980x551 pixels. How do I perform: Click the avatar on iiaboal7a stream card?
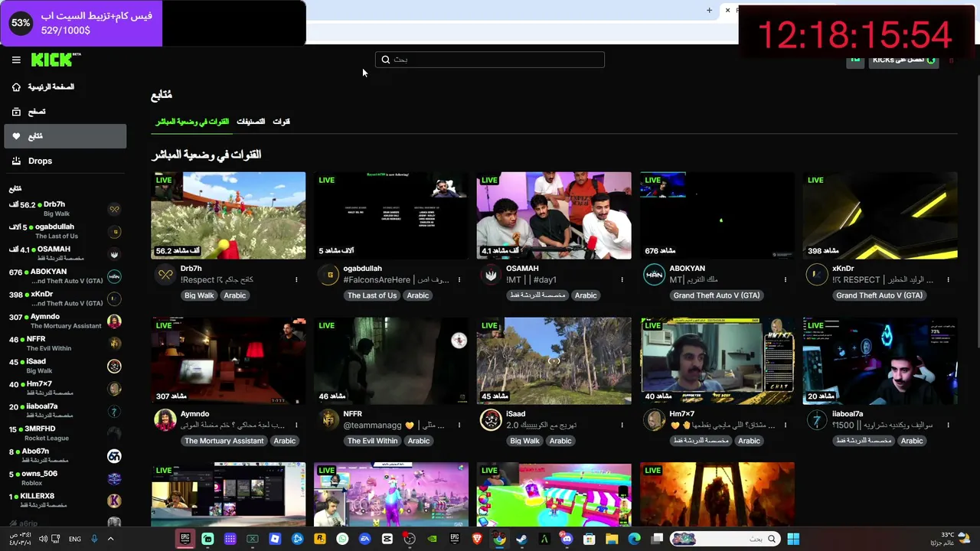point(817,420)
